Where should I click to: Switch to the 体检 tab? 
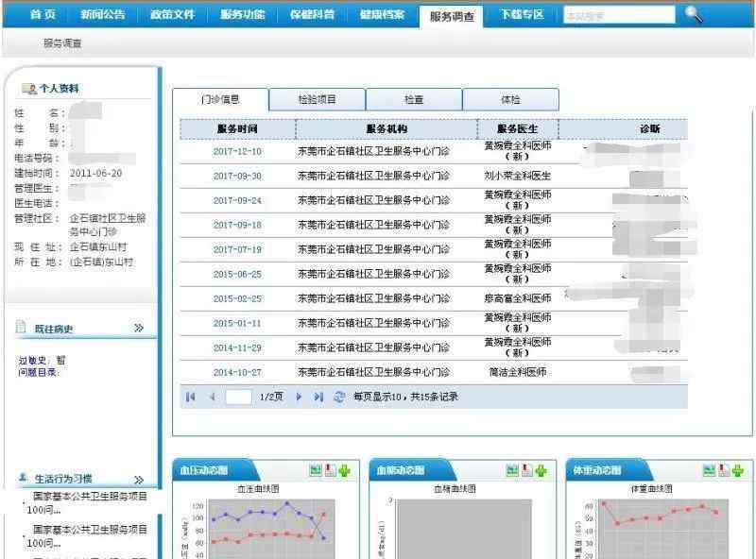point(510,99)
